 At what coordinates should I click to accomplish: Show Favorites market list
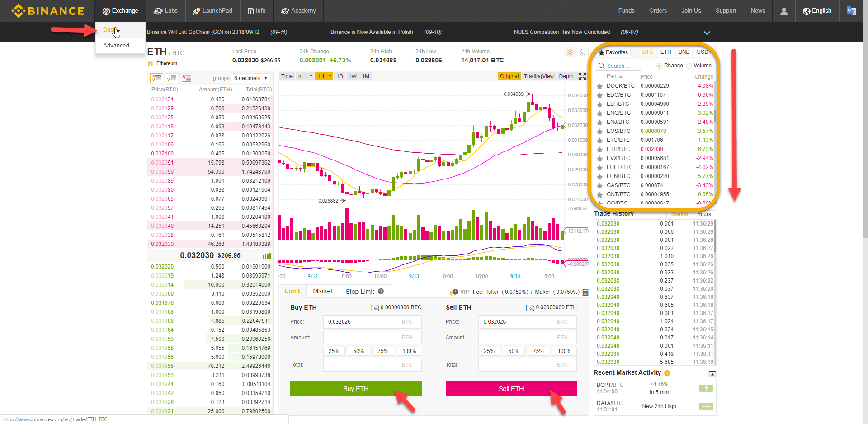click(x=613, y=52)
